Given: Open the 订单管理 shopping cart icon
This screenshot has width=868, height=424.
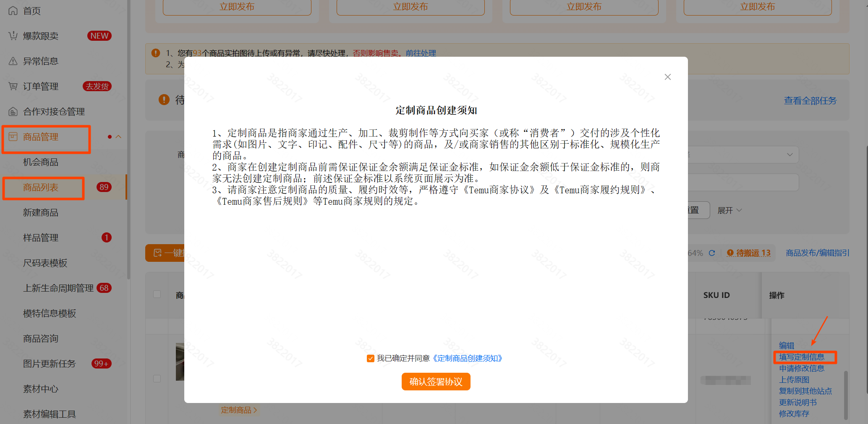Looking at the screenshot, I should click(13, 86).
